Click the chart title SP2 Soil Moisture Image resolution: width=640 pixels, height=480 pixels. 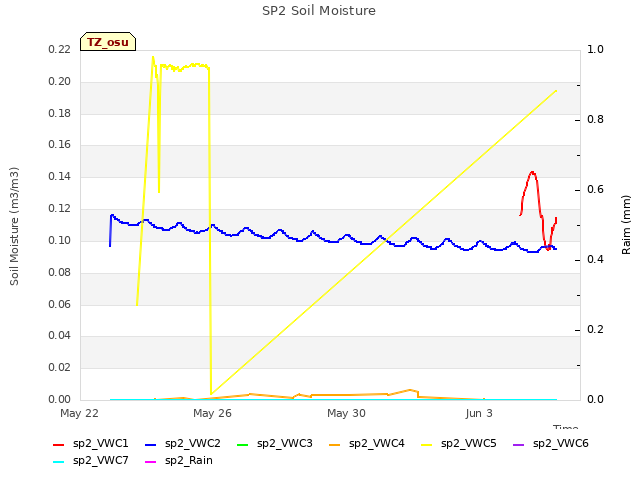[319, 11]
